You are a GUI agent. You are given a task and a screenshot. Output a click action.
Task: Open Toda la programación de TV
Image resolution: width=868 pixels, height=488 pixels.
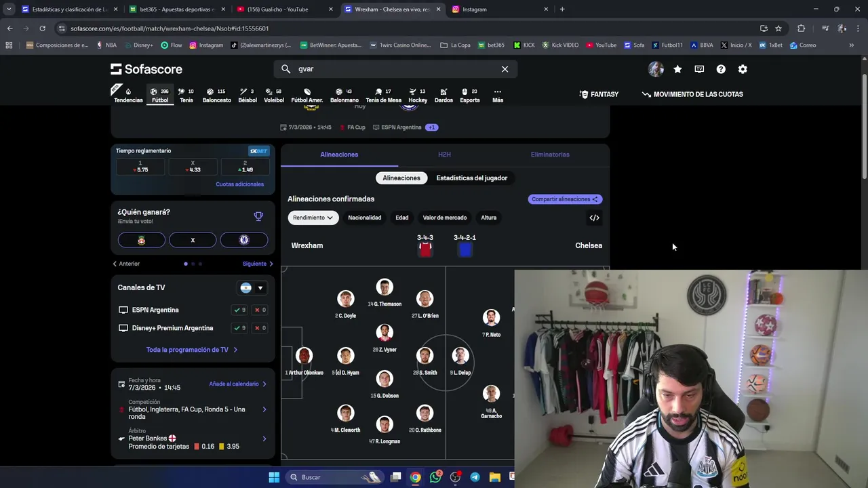[192, 350]
